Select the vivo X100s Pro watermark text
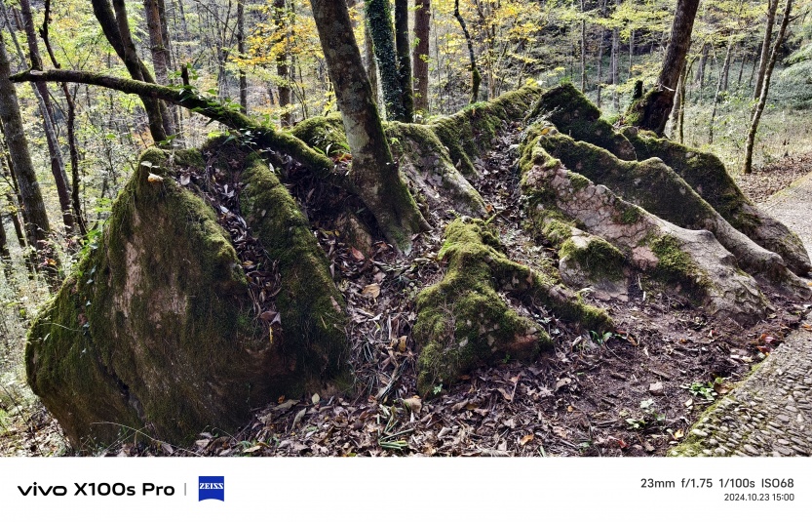 click(97, 489)
